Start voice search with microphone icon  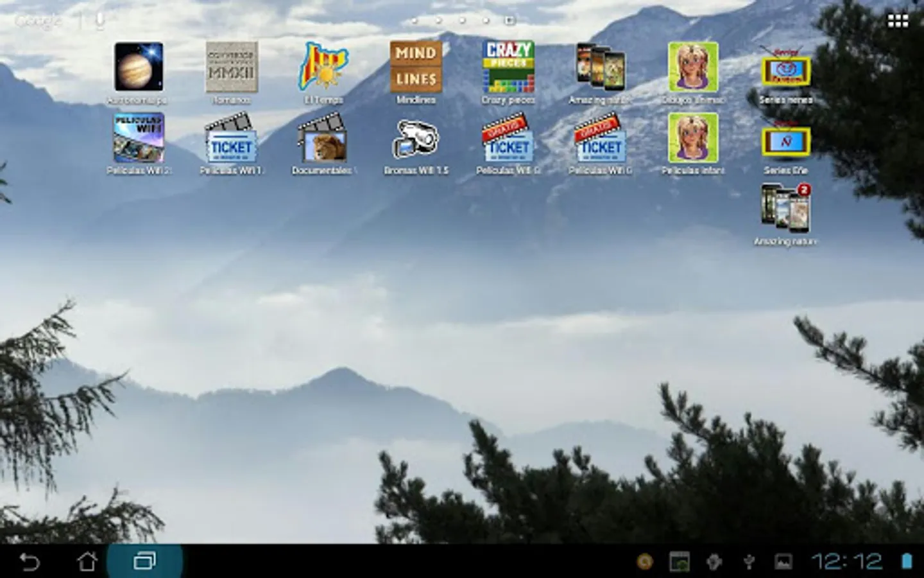[x=99, y=21]
